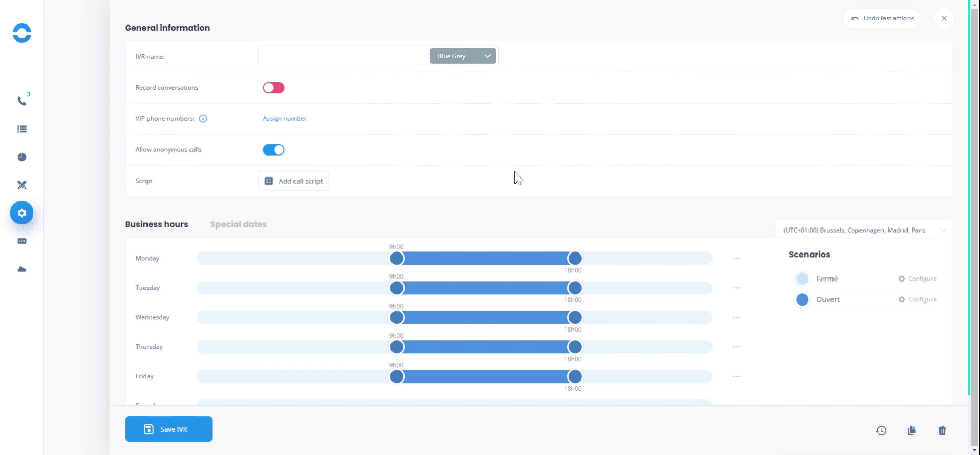Click the General information heading
980x455 pixels.
167,28
